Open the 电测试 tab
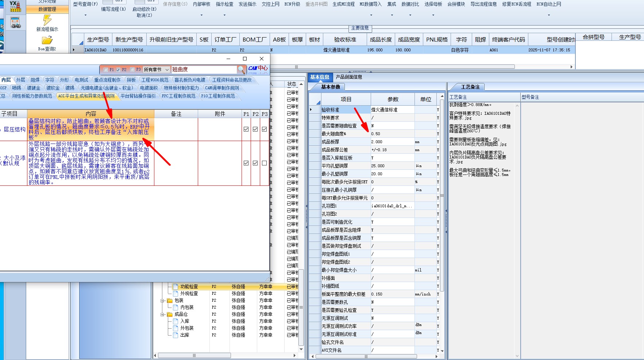Screen dimensions: 644x360 tap(81, 80)
